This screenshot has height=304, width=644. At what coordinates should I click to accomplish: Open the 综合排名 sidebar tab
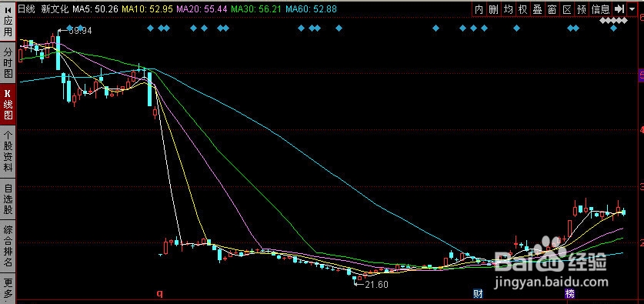pyautogui.click(x=8, y=246)
